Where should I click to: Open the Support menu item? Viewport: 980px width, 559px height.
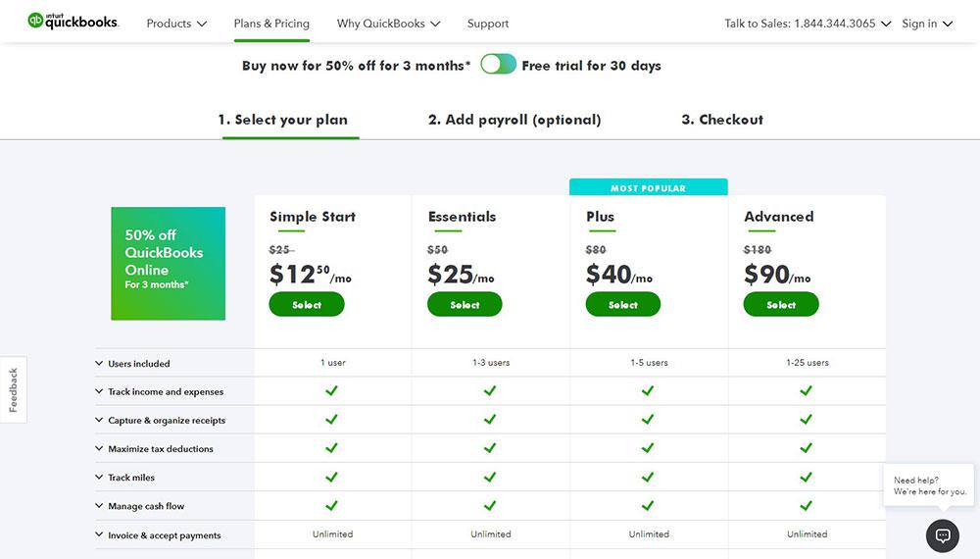click(487, 24)
